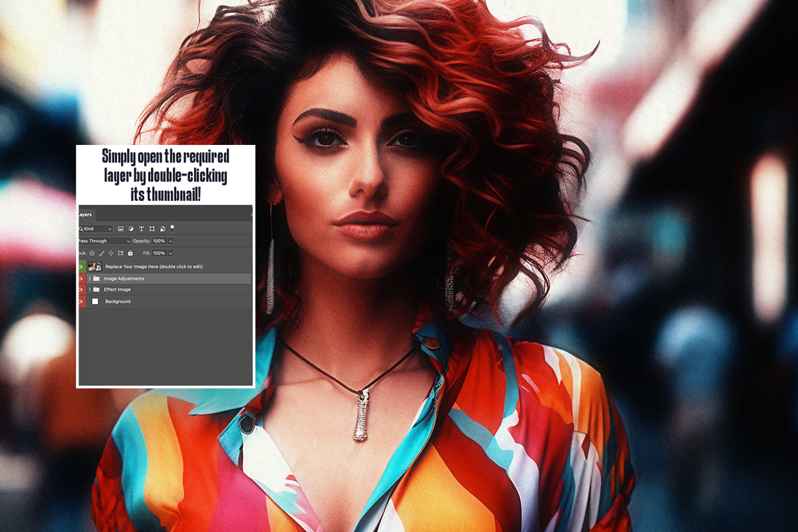The image size is (798, 532).
Task: Open the Kind filter dropdown
Action: (x=96, y=229)
